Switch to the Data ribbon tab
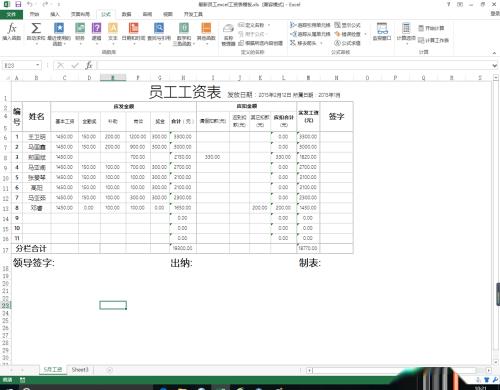Viewport: 500px width, 390px height. click(x=126, y=14)
